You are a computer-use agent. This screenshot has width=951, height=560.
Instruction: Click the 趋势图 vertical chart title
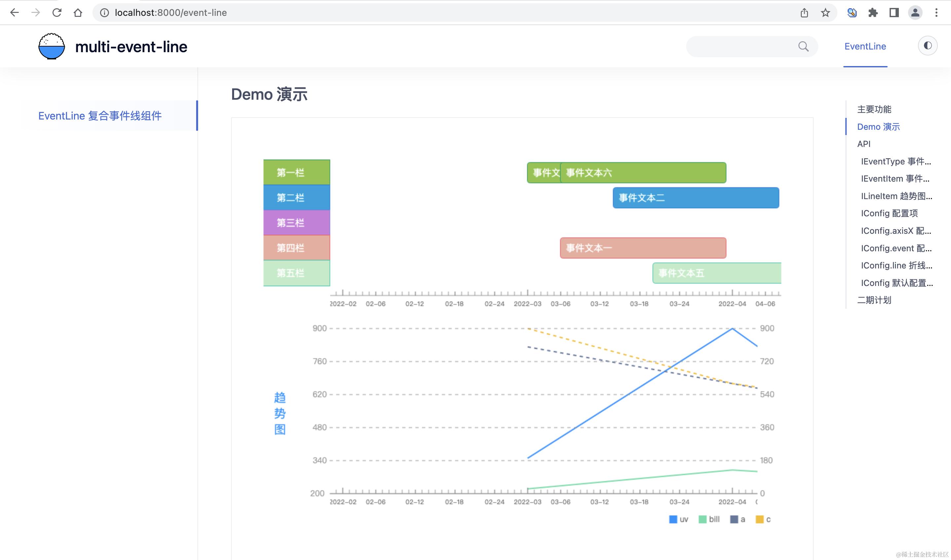(x=280, y=413)
